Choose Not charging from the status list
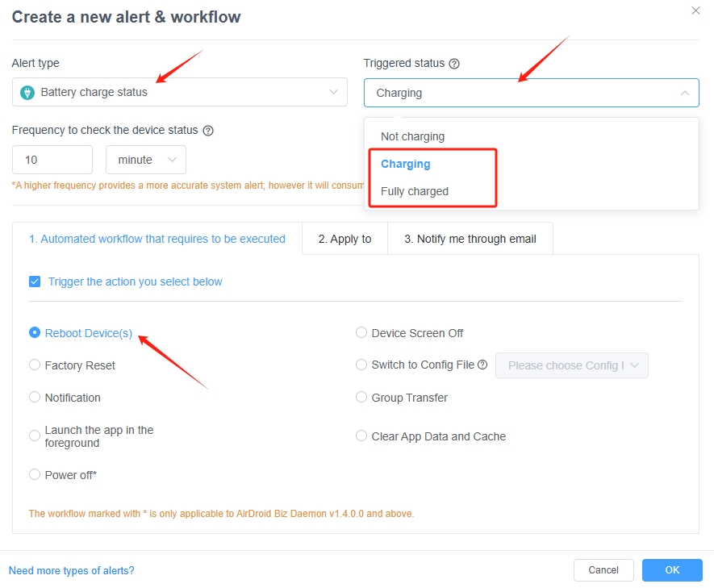The width and height of the screenshot is (714, 588). coord(412,136)
